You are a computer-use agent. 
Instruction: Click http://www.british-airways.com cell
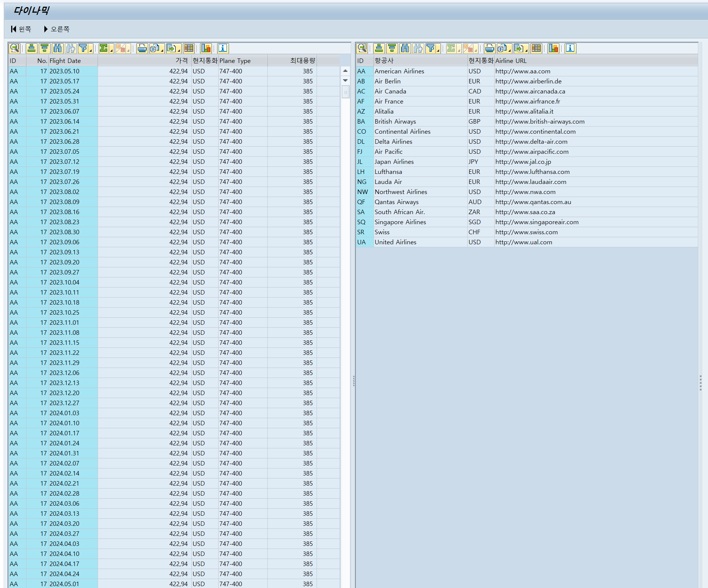pos(596,121)
